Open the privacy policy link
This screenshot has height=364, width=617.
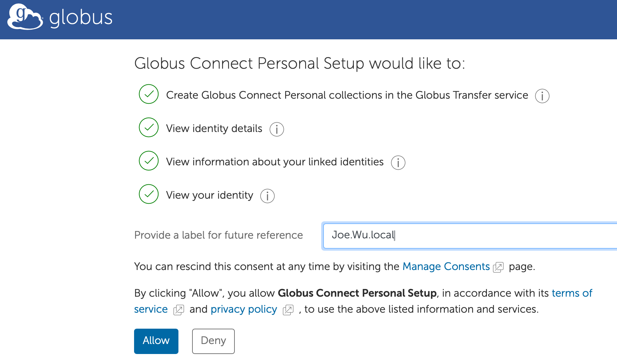coord(244,309)
